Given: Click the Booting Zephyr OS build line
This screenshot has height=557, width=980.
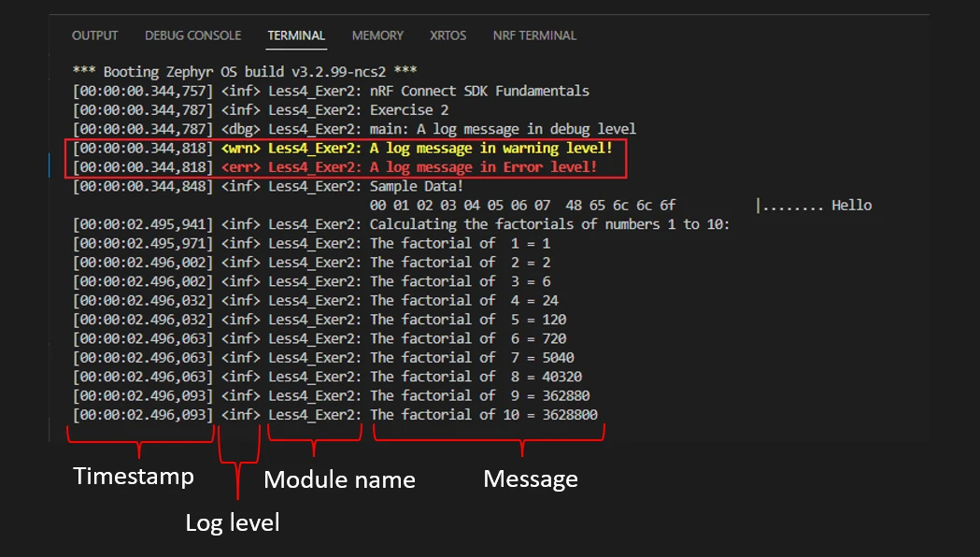Looking at the screenshot, I should 245,72.
